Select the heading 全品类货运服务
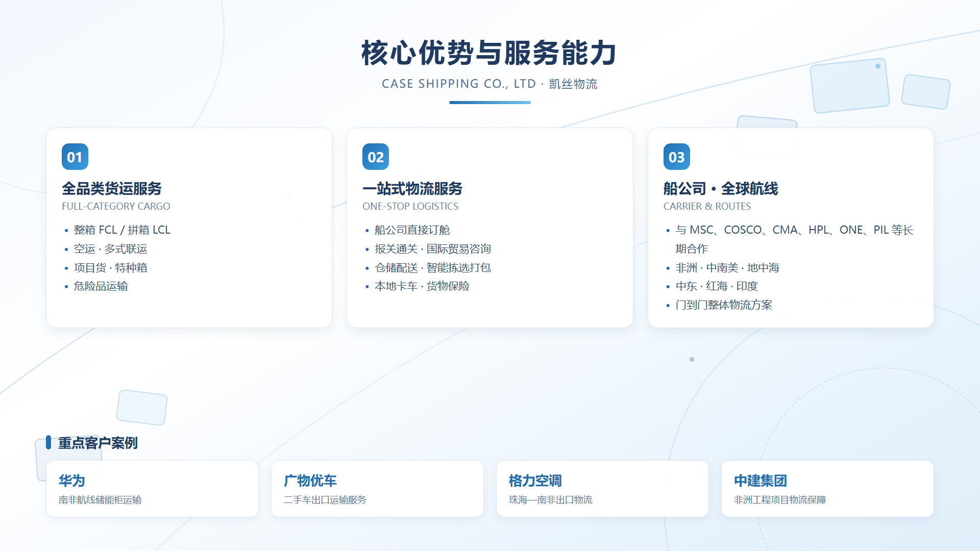Viewport: 980px width, 551px height. [112, 189]
